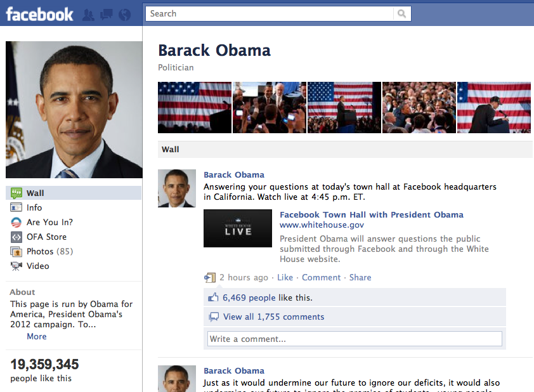Image resolution: width=534 pixels, height=392 pixels.
Task: Click Comment link under town hall post
Action: click(321, 278)
